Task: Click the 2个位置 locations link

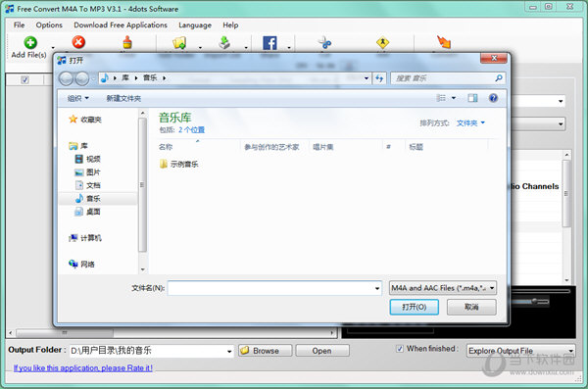Action: pos(191,129)
